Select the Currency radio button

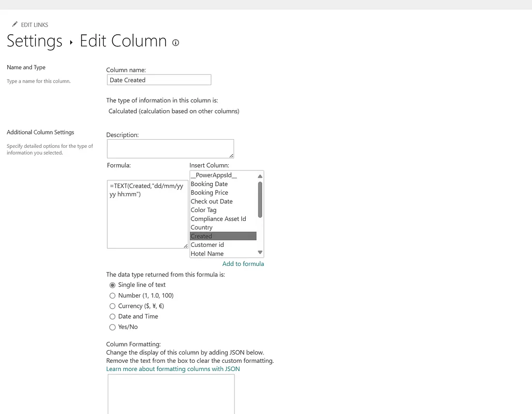tap(113, 306)
